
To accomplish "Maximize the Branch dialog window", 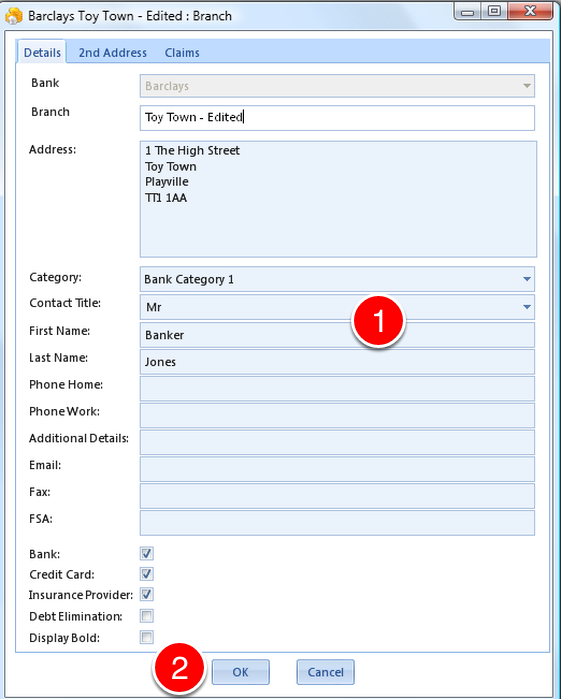I will tap(494, 11).
